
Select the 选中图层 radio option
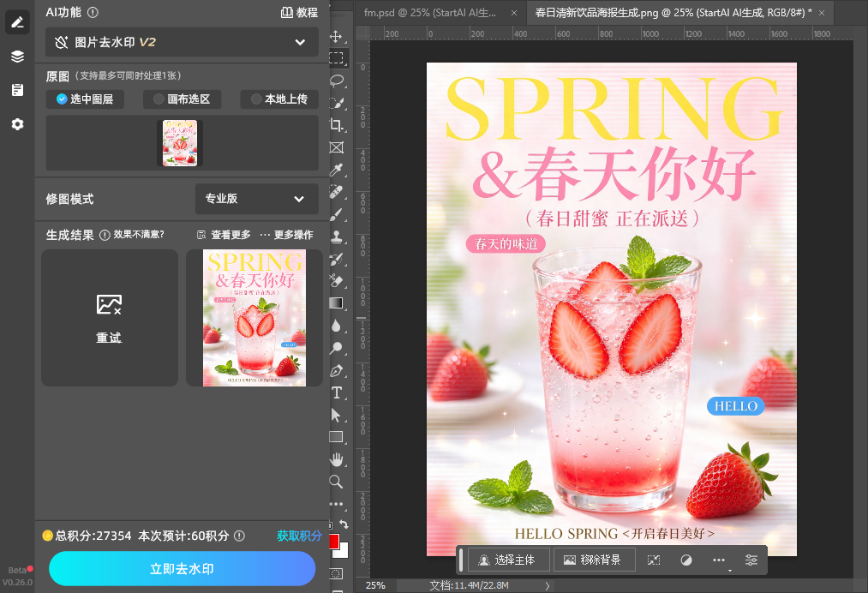point(85,99)
